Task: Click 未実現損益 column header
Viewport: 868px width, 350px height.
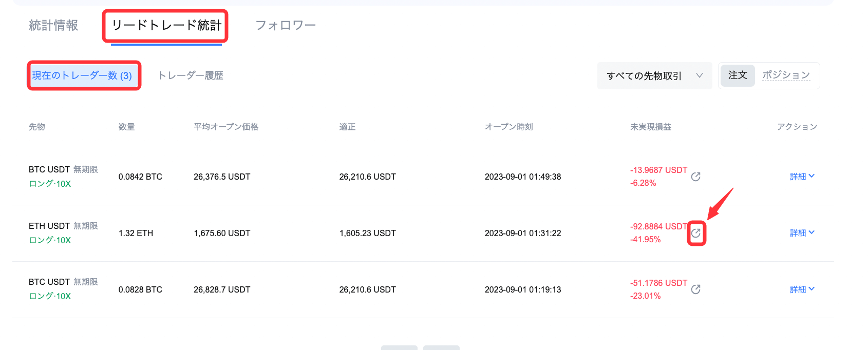Action: pyautogui.click(x=651, y=127)
